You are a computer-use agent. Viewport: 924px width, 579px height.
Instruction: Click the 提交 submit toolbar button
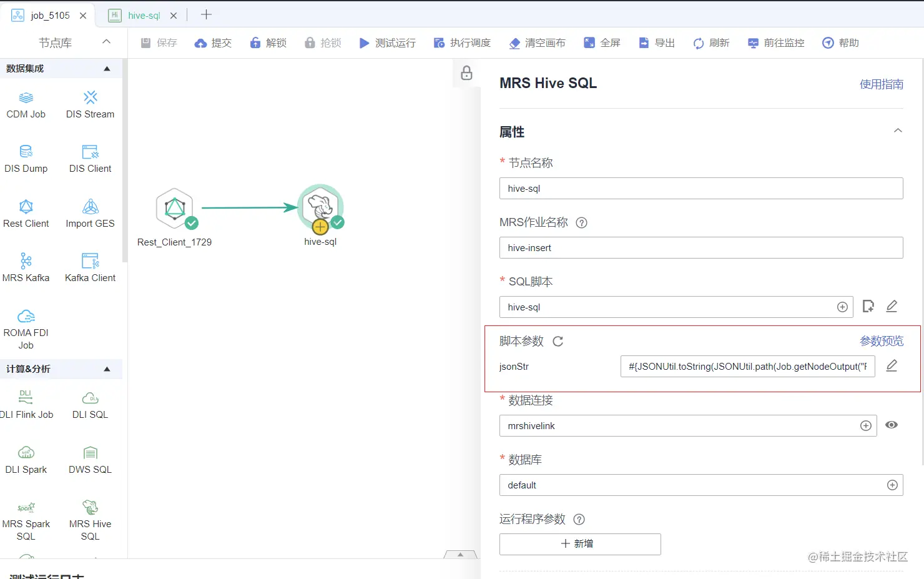213,42
